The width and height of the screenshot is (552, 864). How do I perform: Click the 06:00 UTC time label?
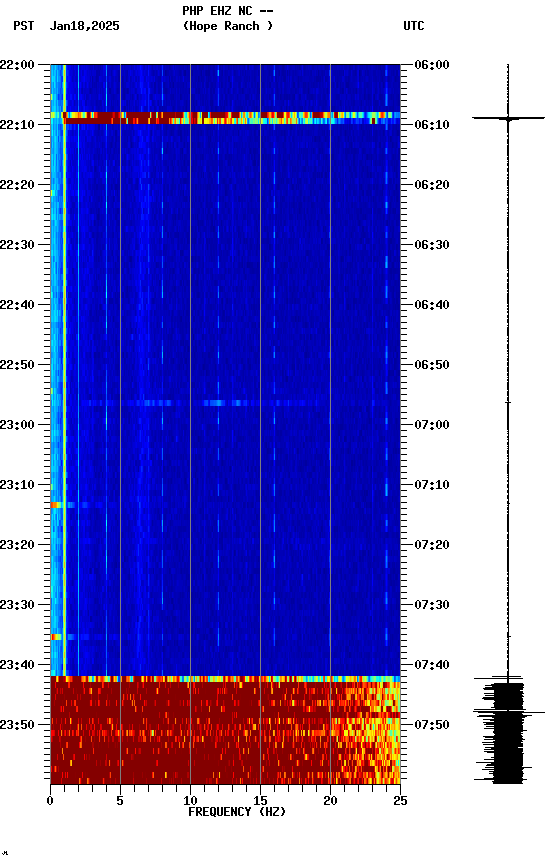click(x=432, y=65)
